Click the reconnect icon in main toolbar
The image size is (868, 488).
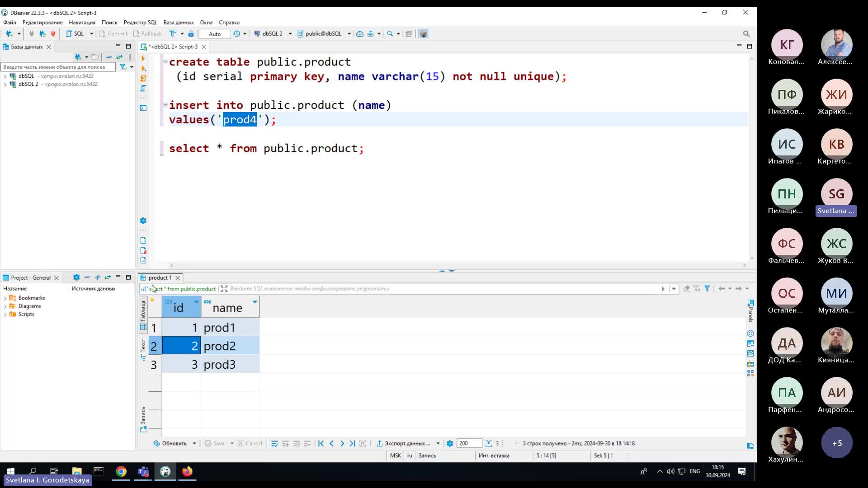[42, 34]
